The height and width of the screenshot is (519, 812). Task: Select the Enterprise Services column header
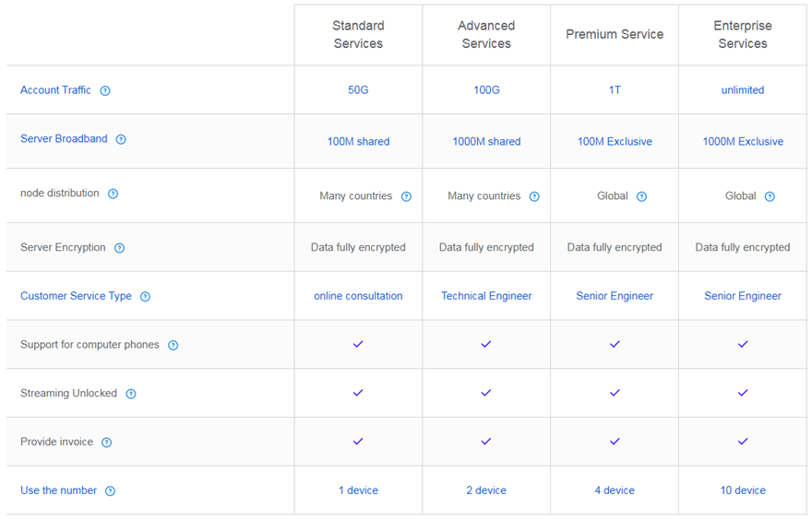tap(743, 35)
